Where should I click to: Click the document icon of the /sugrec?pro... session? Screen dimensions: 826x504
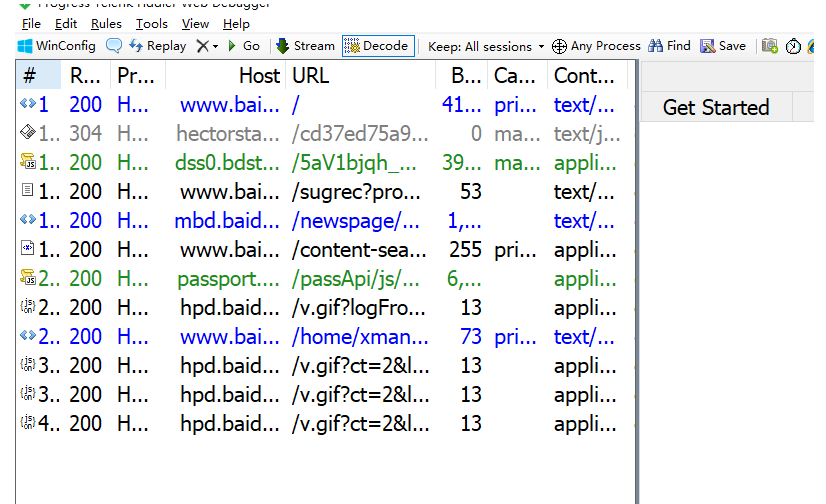click(27, 190)
